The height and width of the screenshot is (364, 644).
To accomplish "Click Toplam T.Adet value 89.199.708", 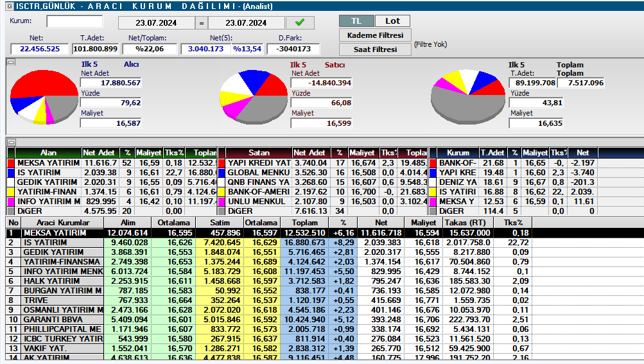I will coord(533,83).
